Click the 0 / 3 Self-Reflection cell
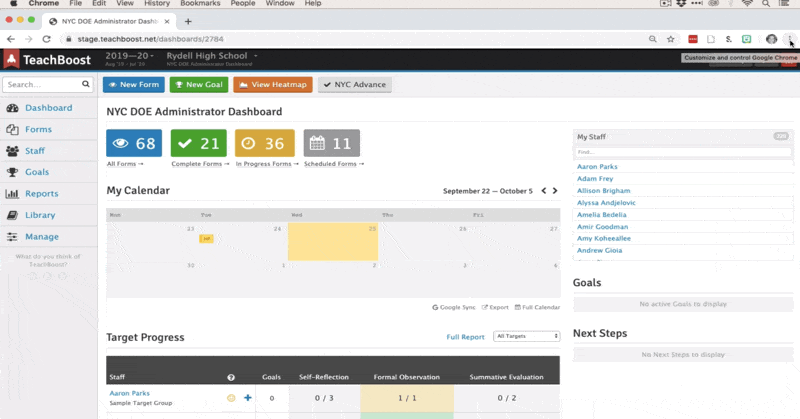 tap(324, 398)
